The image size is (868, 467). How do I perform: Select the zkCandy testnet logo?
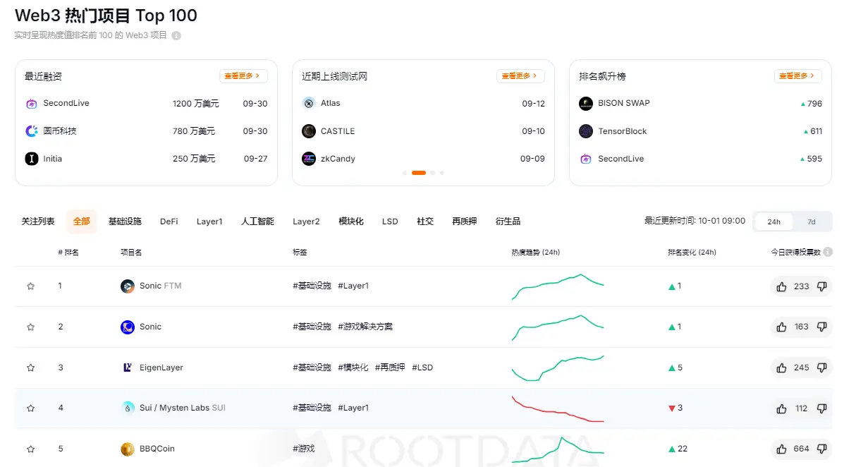point(307,159)
